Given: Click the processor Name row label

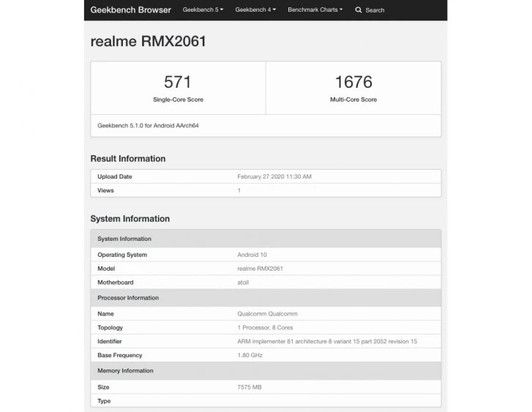Looking at the screenshot, I should tap(105, 314).
